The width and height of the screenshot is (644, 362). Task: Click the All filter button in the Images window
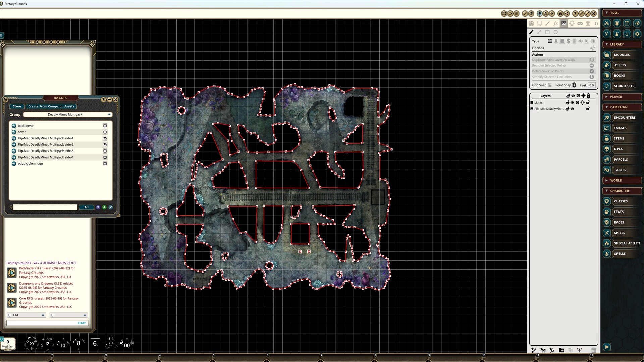click(x=87, y=207)
